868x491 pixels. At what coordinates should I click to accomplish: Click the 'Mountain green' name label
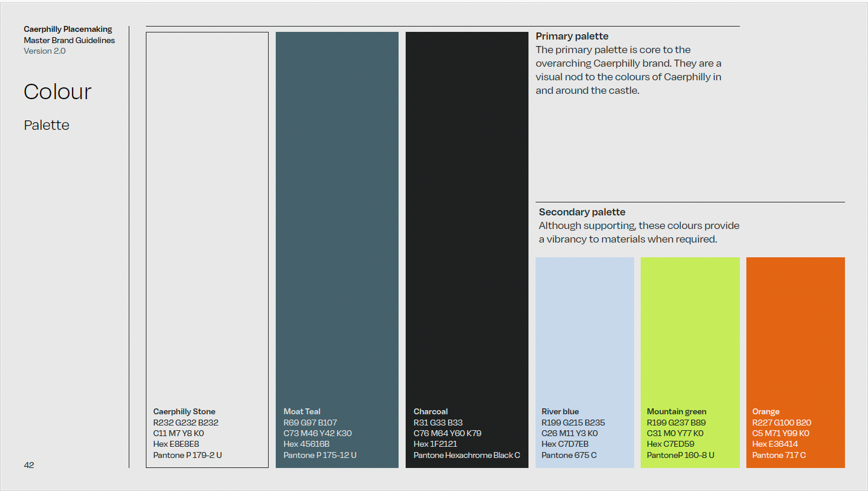677,411
